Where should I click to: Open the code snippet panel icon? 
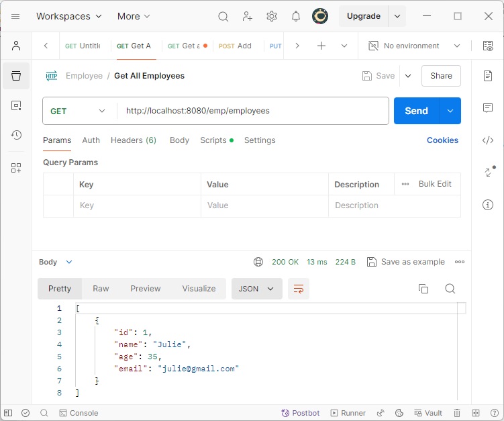(488, 140)
